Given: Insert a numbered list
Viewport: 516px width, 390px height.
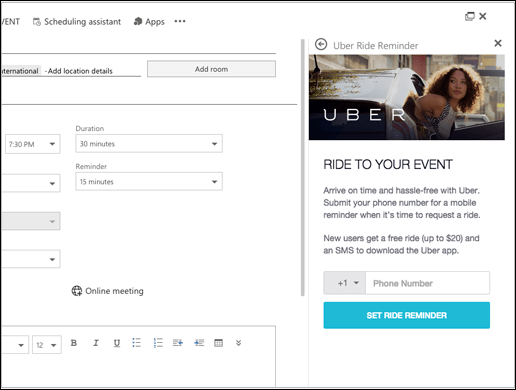Looking at the screenshot, I should (x=158, y=343).
